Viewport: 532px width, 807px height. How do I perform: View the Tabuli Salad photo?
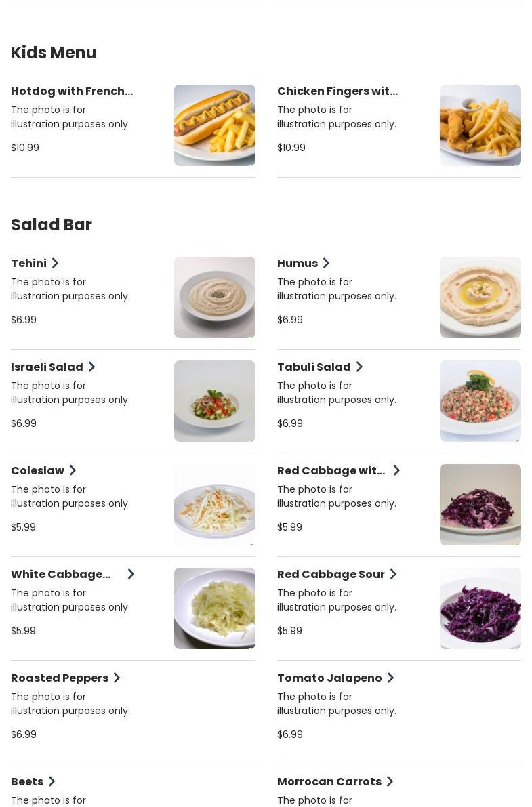480,401
